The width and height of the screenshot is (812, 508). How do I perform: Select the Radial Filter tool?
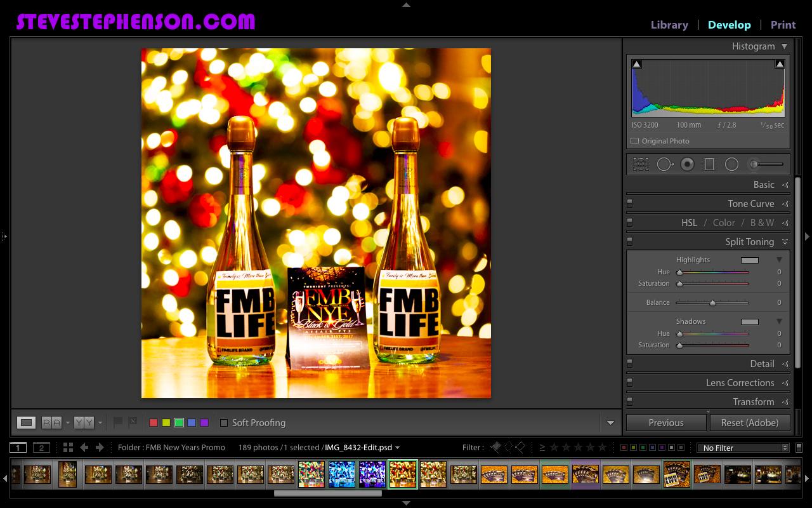click(x=731, y=164)
